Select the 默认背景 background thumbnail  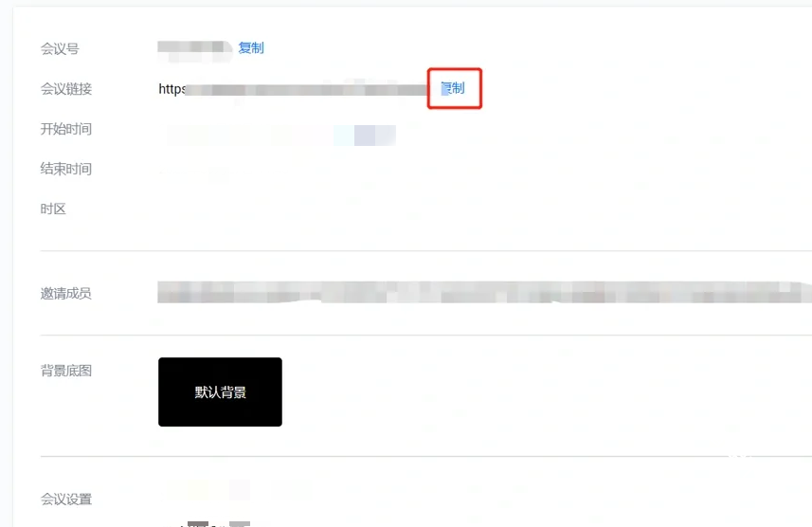(220, 391)
